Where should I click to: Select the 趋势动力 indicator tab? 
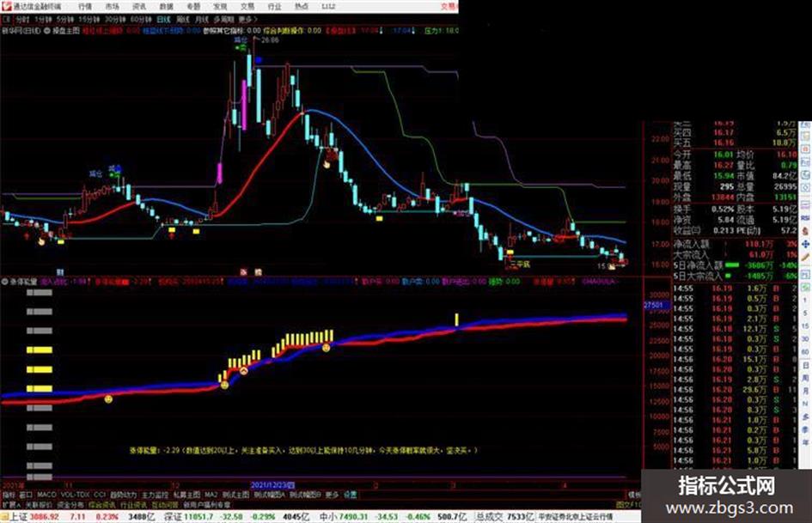(123, 495)
